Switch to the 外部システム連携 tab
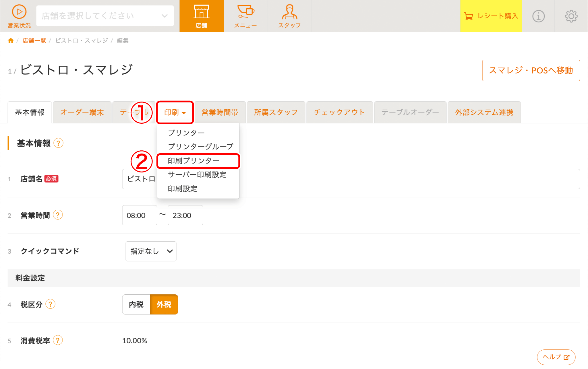Viewport: 588px width, 369px height. click(484, 112)
